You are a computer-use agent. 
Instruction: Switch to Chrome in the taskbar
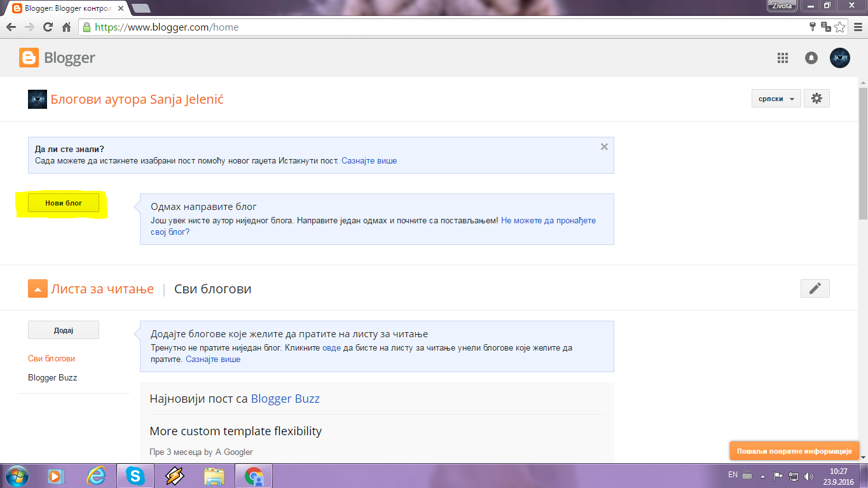254,475
